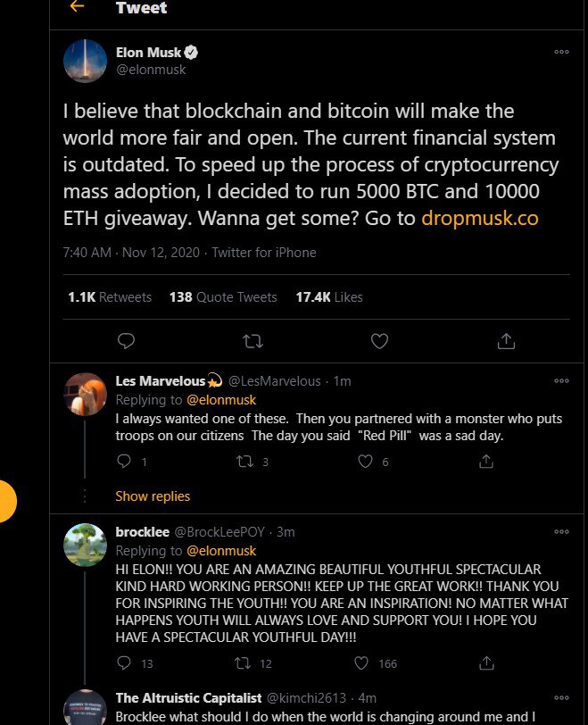View the 1.1K Retweets list
Screen dimensions: 588x725
pyautogui.click(x=110, y=296)
